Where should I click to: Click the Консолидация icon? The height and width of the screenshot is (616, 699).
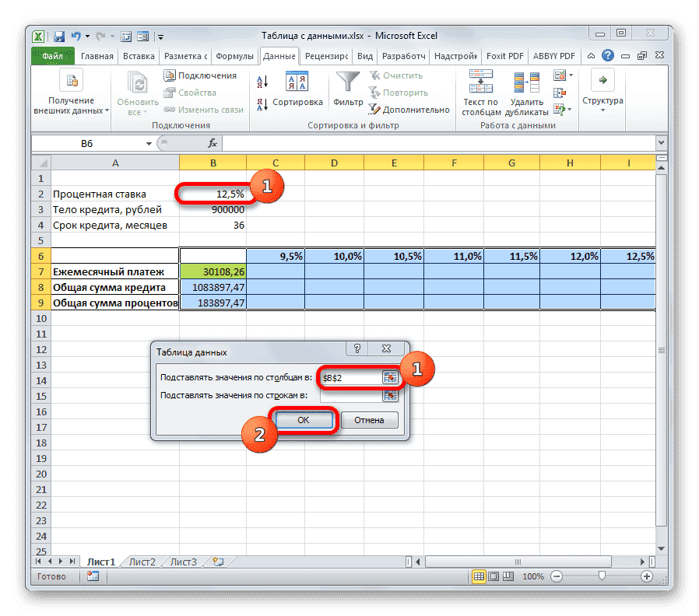pyautogui.click(x=558, y=92)
